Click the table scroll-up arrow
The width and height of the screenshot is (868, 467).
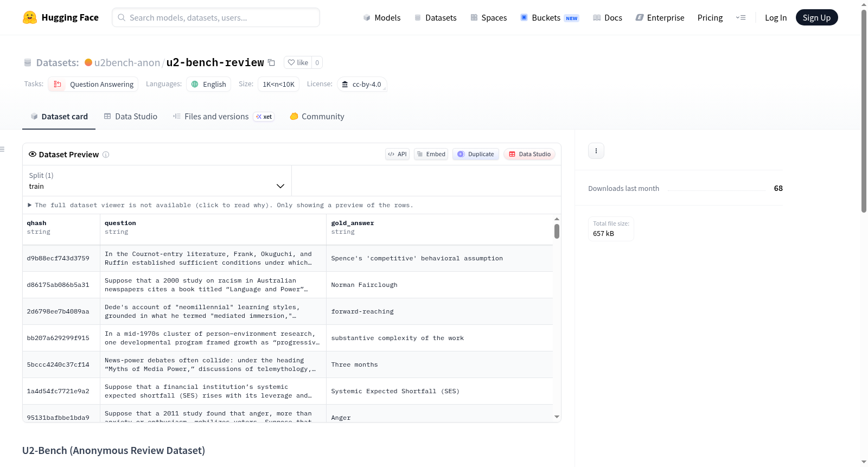click(x=557, y=219)
